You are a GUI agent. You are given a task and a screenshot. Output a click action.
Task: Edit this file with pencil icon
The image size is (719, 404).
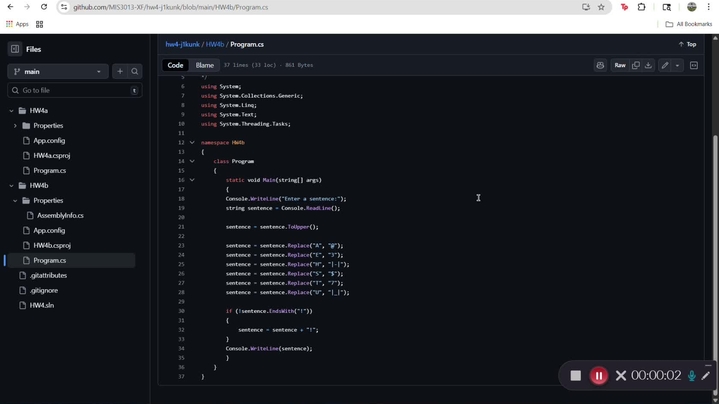pyautogui.click(x=665, y=65)
